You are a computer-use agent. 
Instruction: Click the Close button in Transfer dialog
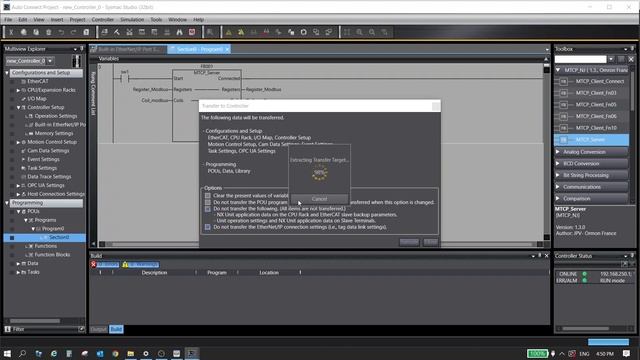tap(431, 242)
